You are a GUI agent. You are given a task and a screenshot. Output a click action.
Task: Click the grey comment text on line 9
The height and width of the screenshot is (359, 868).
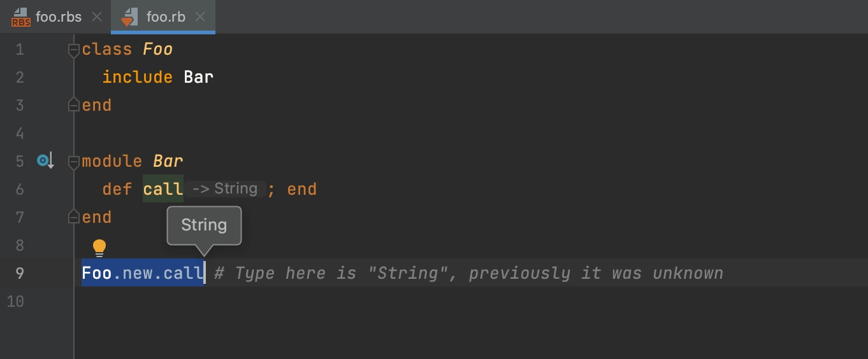point(468,274)
